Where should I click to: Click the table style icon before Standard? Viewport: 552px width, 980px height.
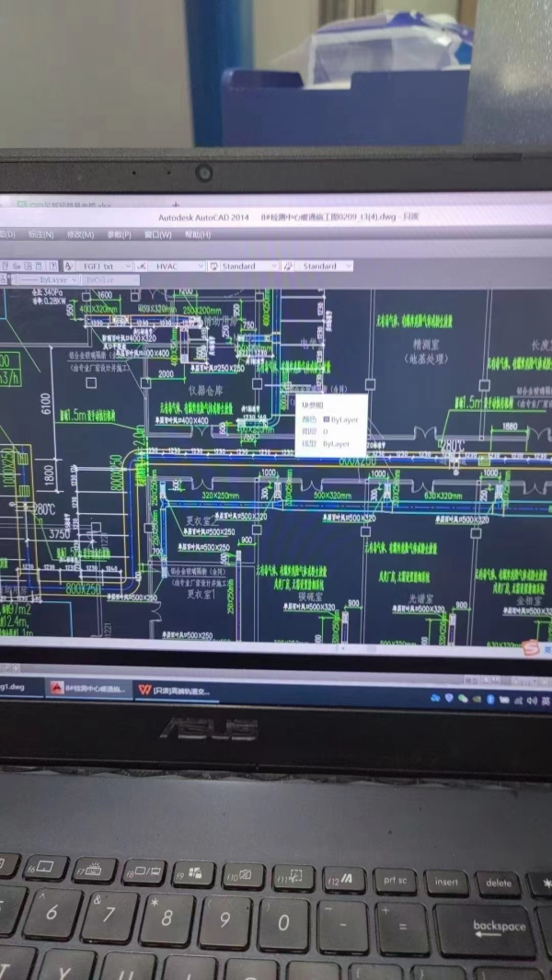click(x=213, y=266)
